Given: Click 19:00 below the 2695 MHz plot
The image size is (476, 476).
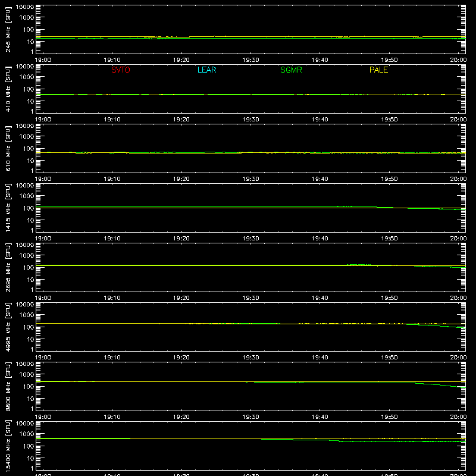Looking at the screenshot, I should point(43,298).
